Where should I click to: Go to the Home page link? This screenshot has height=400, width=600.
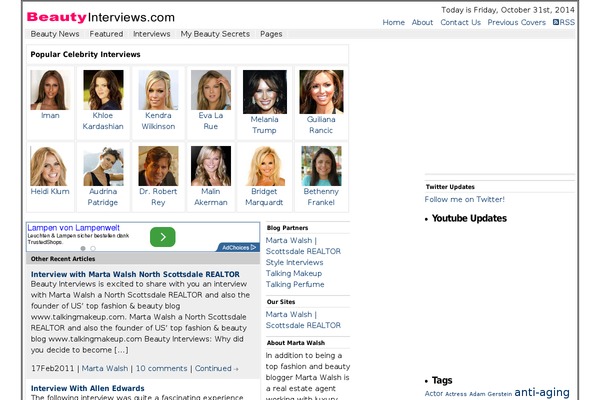[393, 23]
